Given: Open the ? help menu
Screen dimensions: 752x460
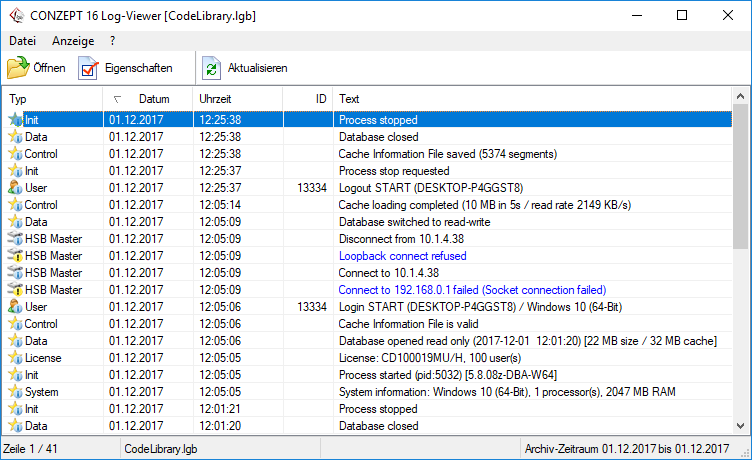Looking at the screenshot, I should tap(113, 41).
